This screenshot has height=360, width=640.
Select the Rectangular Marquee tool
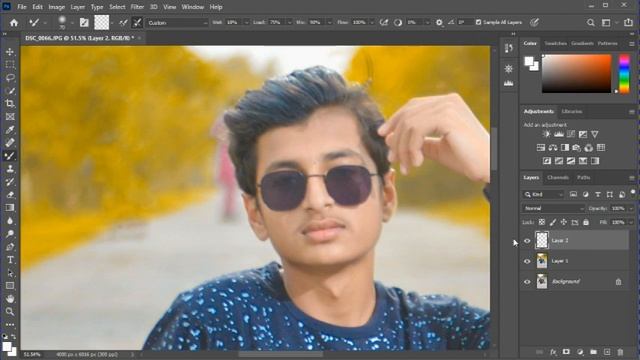point(10,64)
